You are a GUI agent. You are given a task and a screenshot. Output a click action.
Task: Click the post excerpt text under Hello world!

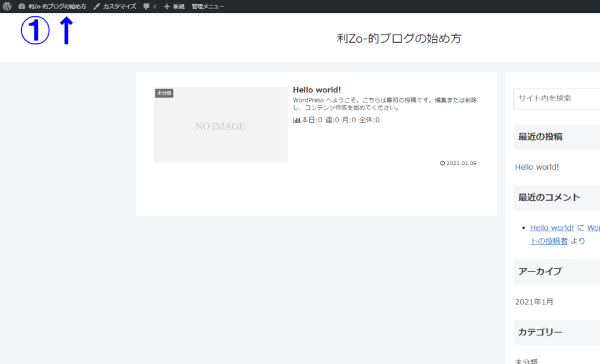pos(385,104)
